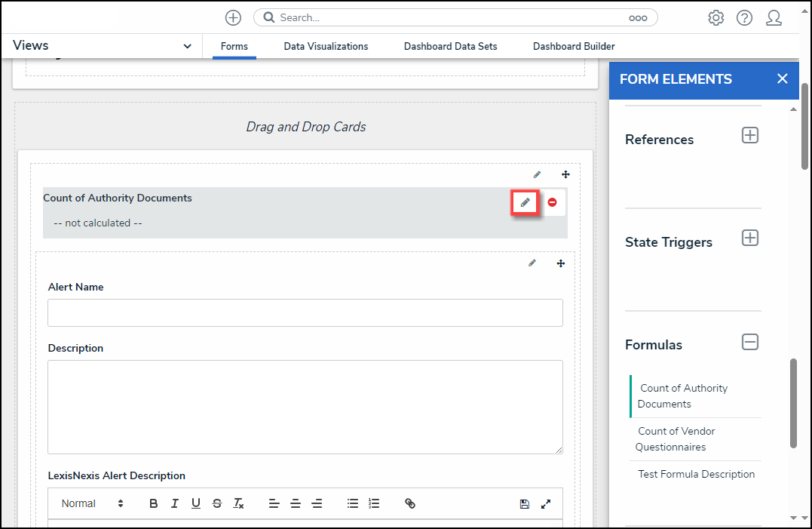The width and height of the screenshot is (812, 529).
Task: Switch to the Dashboard Builder tab
Action: (574, 46)
